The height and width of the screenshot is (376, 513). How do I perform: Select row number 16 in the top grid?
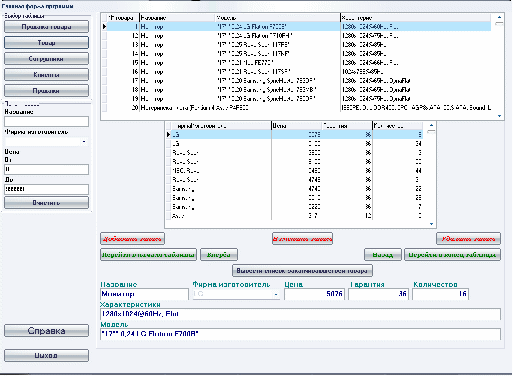coord(299,72)
